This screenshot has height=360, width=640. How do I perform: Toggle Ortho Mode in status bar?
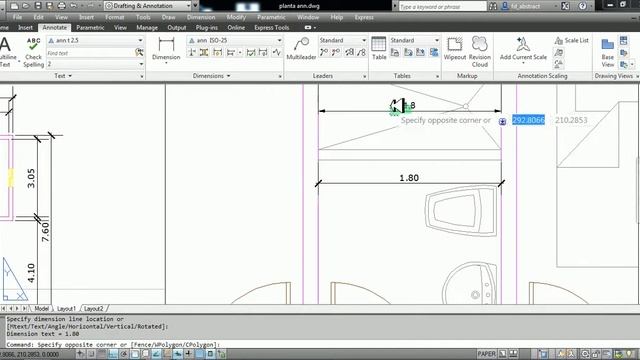pyautogui.click(x=113, y=354)
